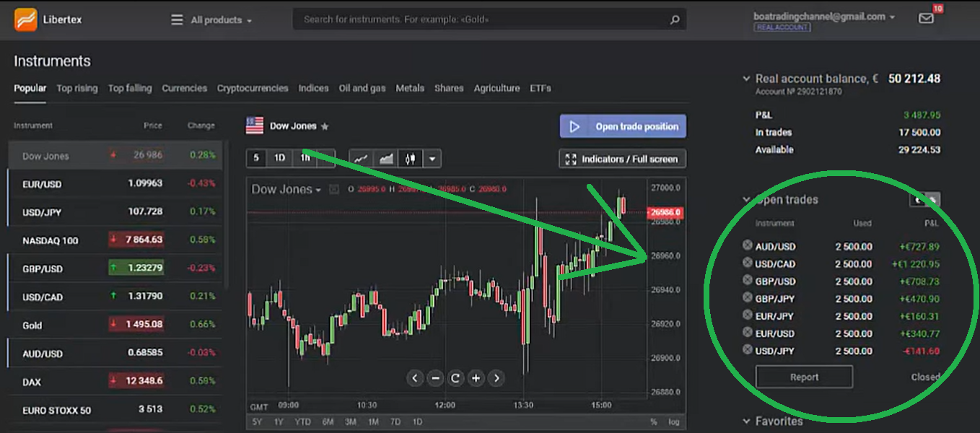Select EUR/USD in instrument list
980x433 pixels.
115,184
